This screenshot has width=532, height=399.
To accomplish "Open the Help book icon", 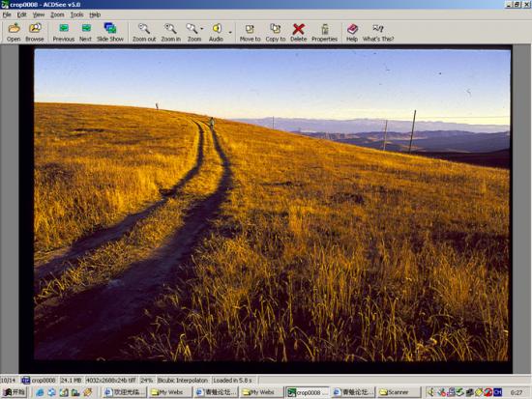I will tap(352, 32).
